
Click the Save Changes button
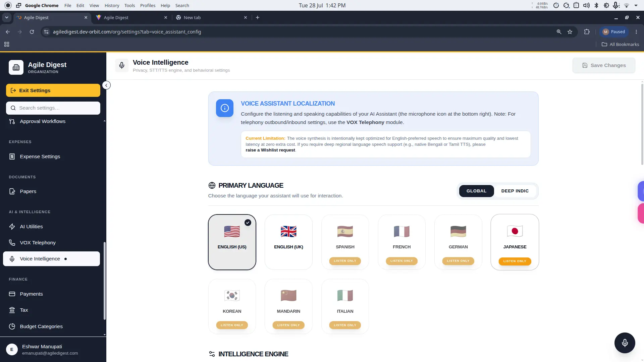pyautogui.click(x=604, y=65)
